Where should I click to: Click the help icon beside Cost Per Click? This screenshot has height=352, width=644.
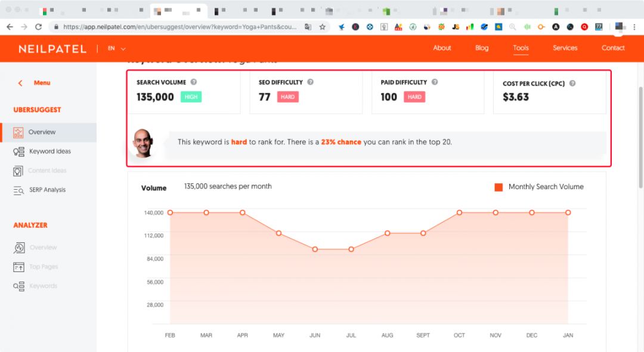click(x=572, y=84)
